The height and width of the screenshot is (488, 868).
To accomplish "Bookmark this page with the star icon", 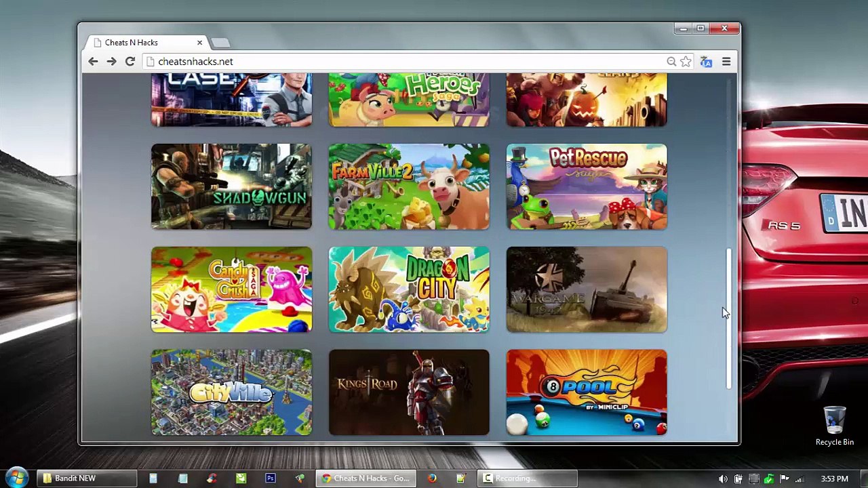I will pos(686,62).
